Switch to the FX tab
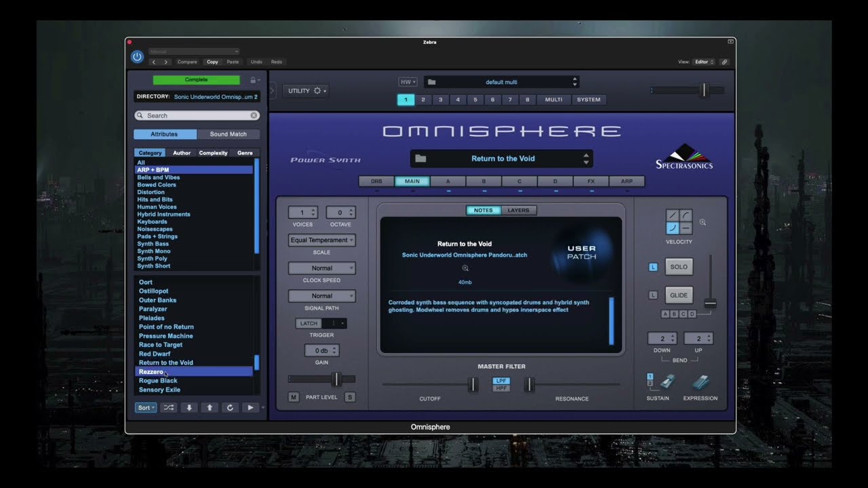The width and height of the screenshot is (868, 488). [x=591, y=182]
